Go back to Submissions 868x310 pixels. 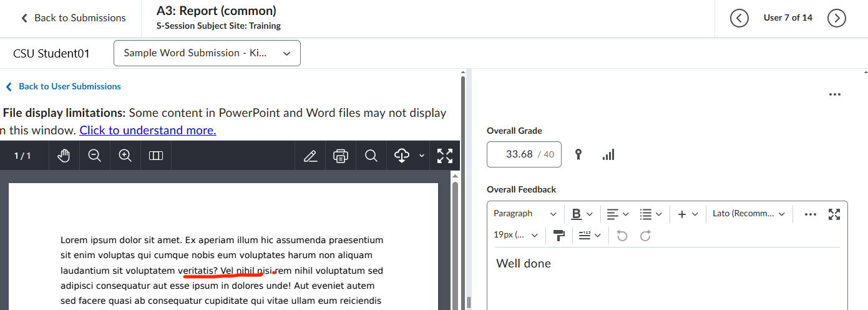[x=73, y=18]
